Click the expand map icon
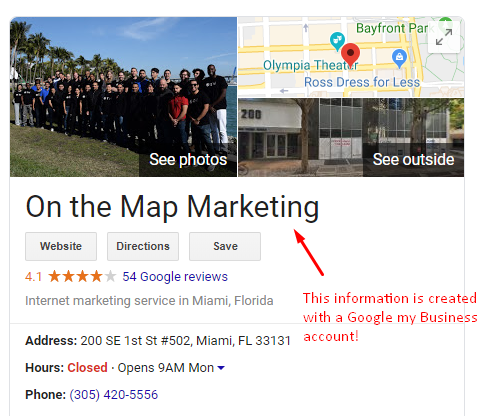 [444, 37]
